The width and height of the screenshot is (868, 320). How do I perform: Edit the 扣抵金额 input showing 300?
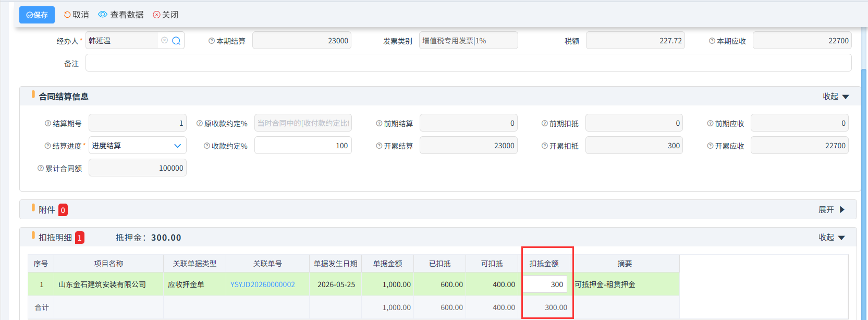tap(545, 285)
